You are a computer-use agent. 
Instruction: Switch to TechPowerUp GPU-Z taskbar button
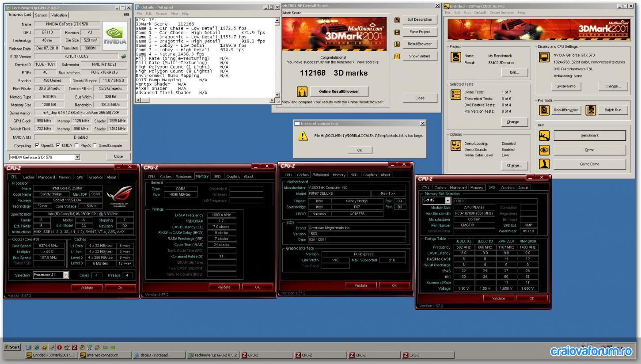[212, 355]
